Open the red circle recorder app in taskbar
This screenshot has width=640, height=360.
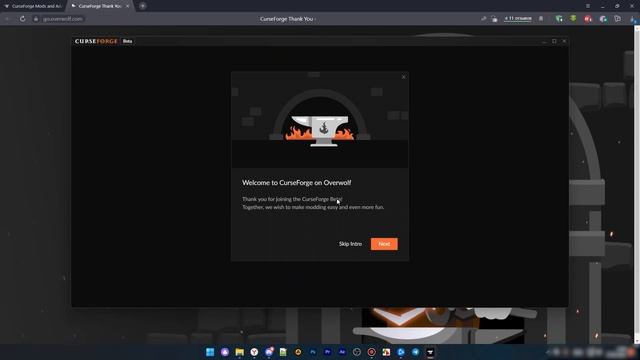point(371,352)
